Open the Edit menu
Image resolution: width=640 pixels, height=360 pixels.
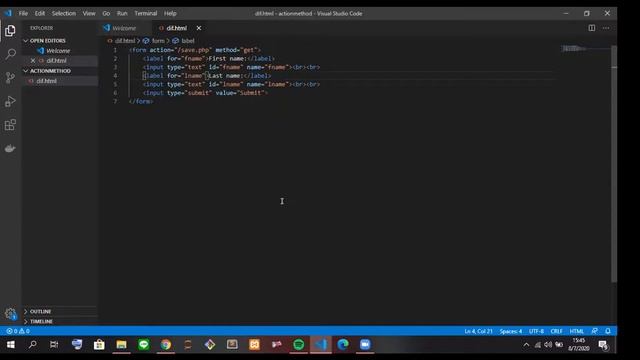click(40, 13)
